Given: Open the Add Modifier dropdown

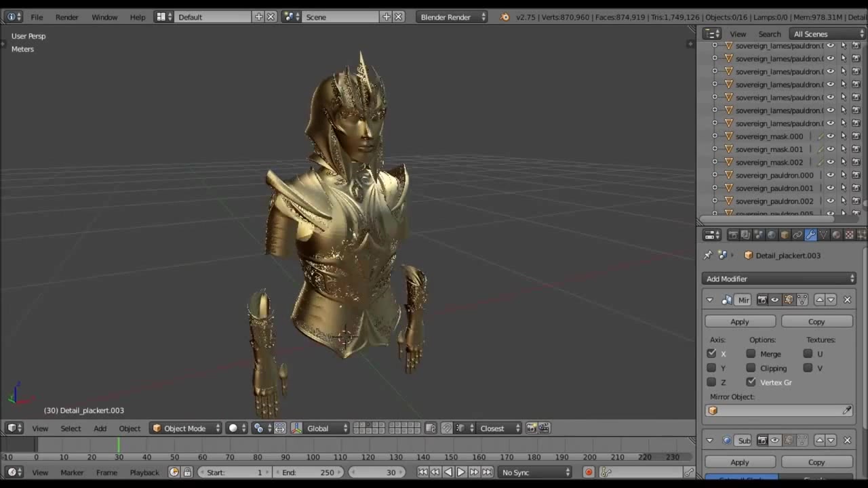Looking at the screenshot, I should coord(778,279).
